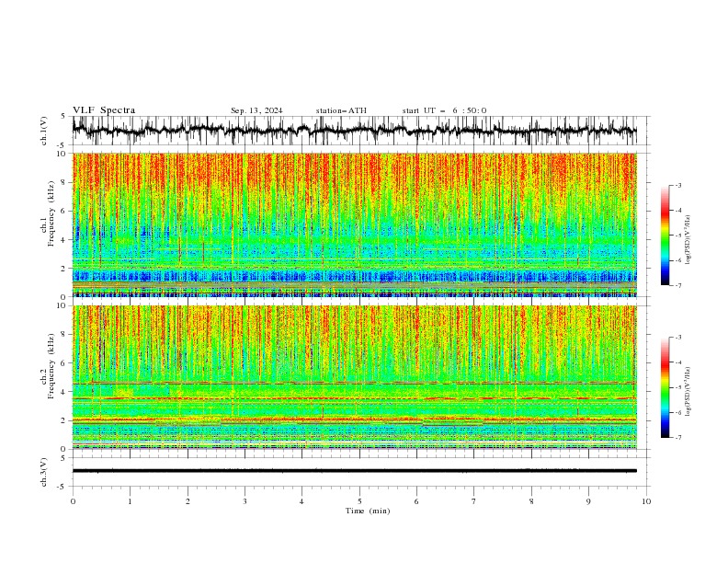Click the 'ch.3(V)' axis label
Viewport: 728px width, 563px height.
[44, 472]
